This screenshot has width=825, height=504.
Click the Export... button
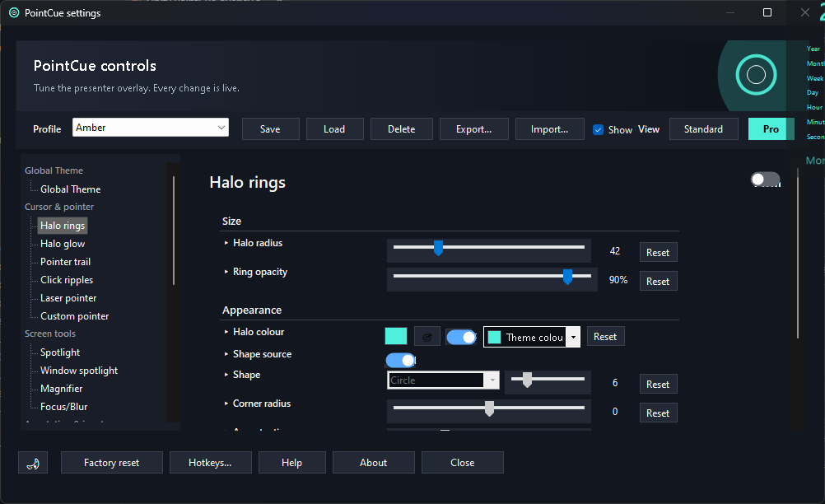click(474, 129)
